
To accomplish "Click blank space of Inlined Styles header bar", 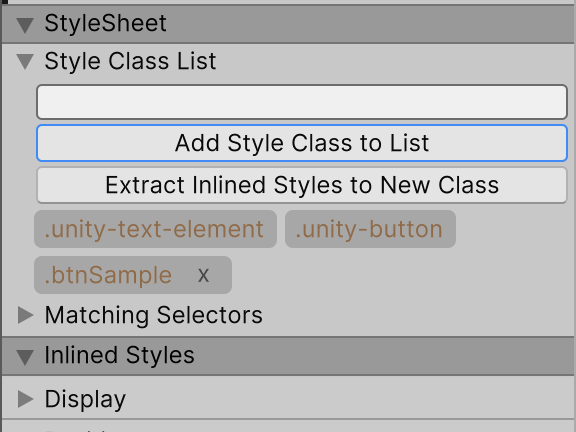I will (x=382, y=356).
